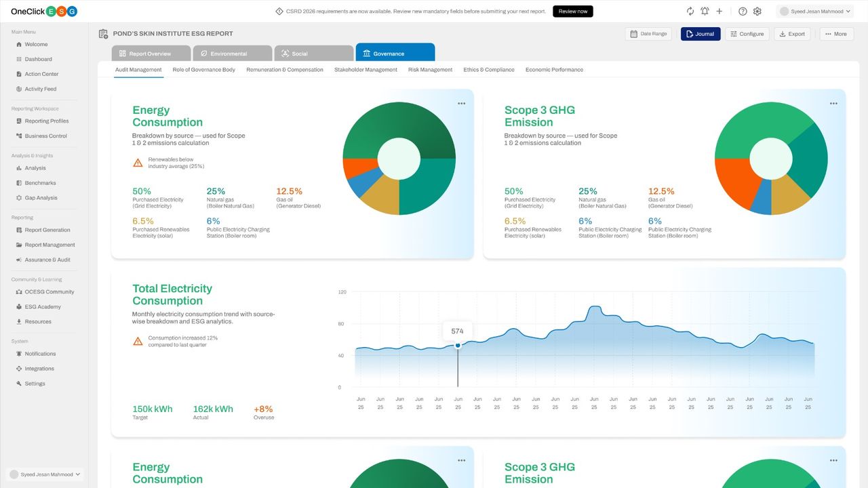Open the notifications bell icon in top bar
Screen dimensions: 868x488
tap(705, 12)
